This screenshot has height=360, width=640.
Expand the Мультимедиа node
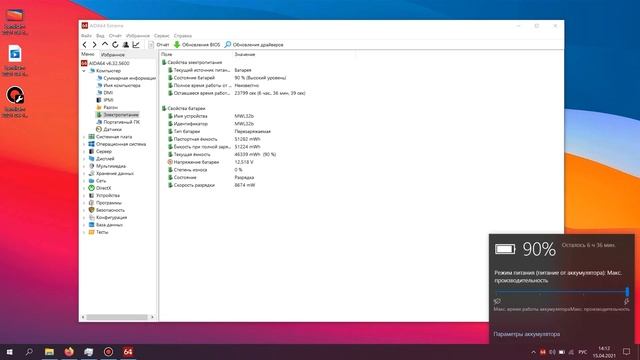[x=84, y=166]
